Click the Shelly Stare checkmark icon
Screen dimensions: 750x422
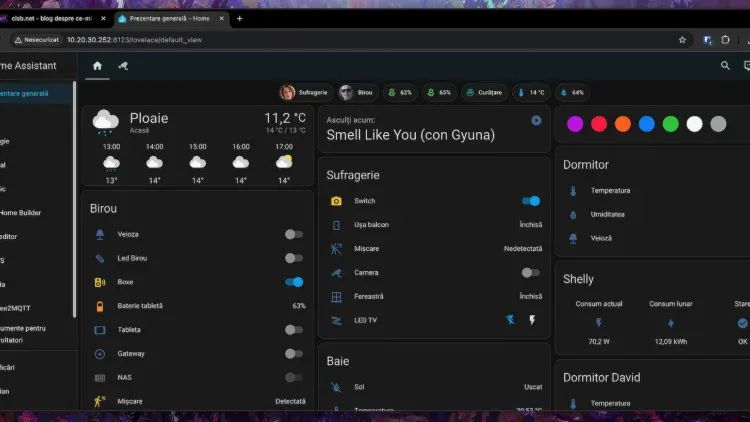(741, 323)
